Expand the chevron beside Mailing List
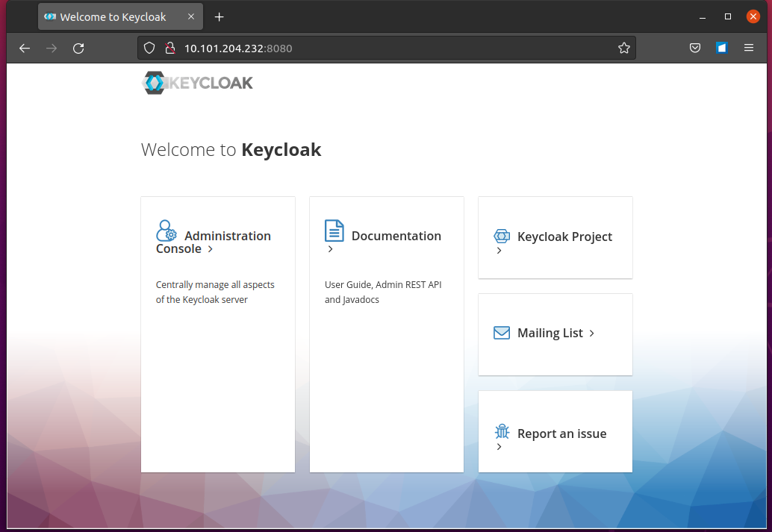 pos(592,334)
